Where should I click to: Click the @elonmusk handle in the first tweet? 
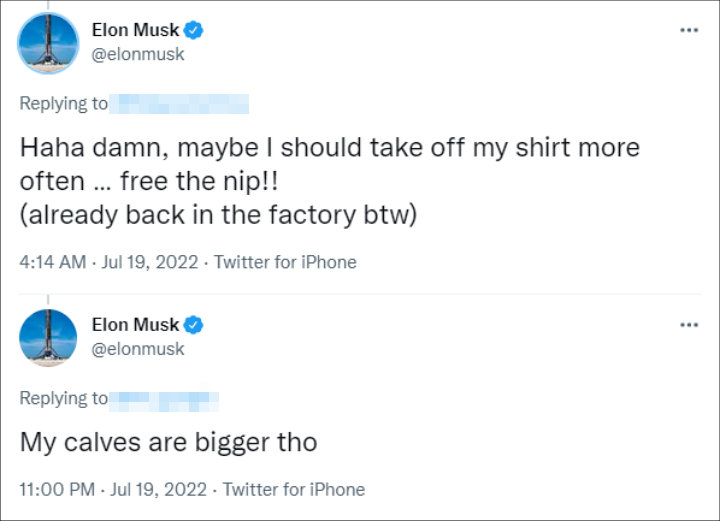[x=138, y=54]
